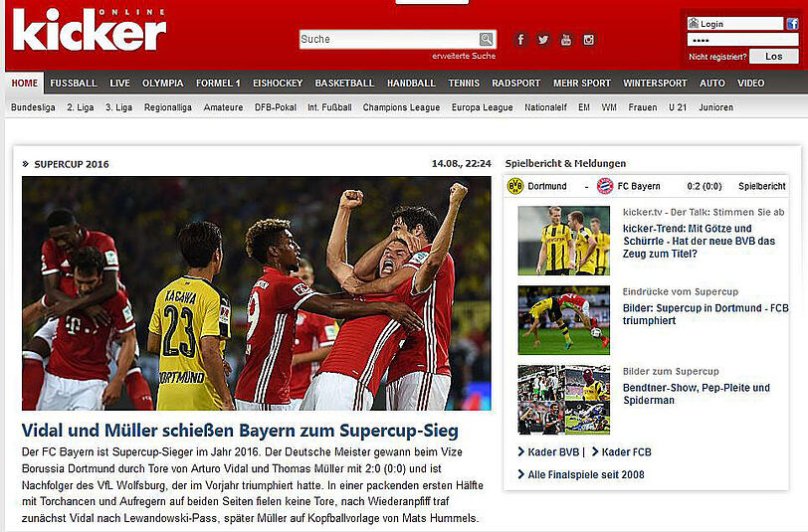Click the 0:2 (0:0) match score
The height and width of the screenshot is (532, 808).
704,186
